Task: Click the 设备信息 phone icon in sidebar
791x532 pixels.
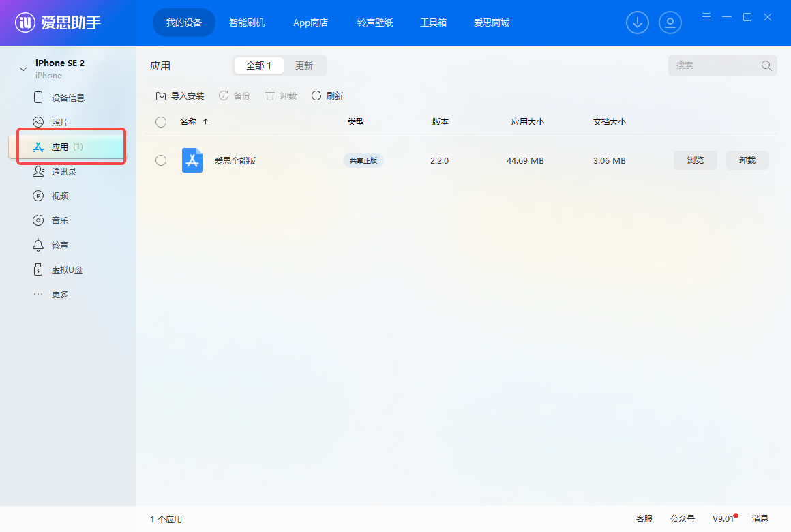Action: pos(39,98)
